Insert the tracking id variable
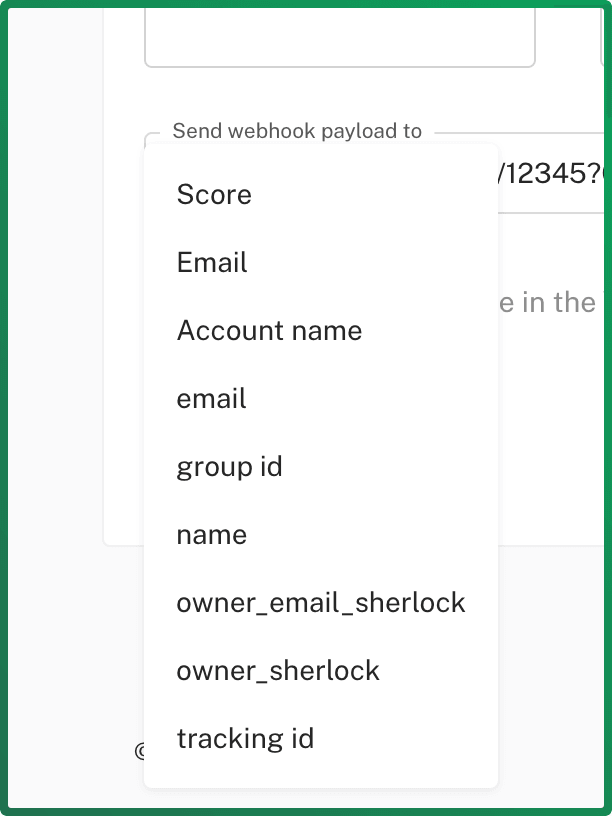 321,739
